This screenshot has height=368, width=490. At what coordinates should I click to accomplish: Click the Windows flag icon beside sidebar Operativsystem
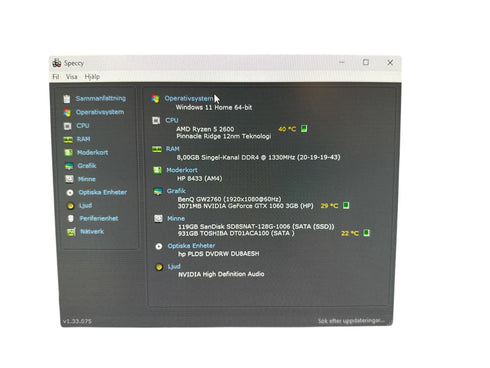tap(67, 113)
